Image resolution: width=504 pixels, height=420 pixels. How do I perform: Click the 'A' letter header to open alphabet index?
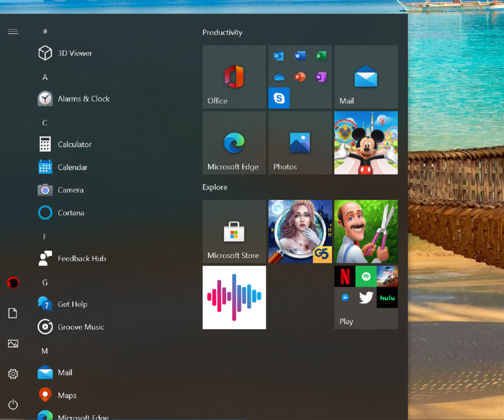[x=45, y=77]
